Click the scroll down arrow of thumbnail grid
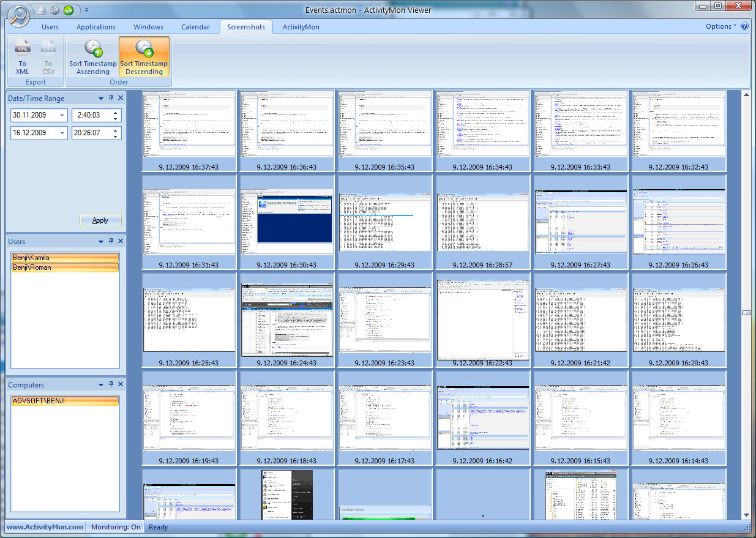 click(746, 515)
